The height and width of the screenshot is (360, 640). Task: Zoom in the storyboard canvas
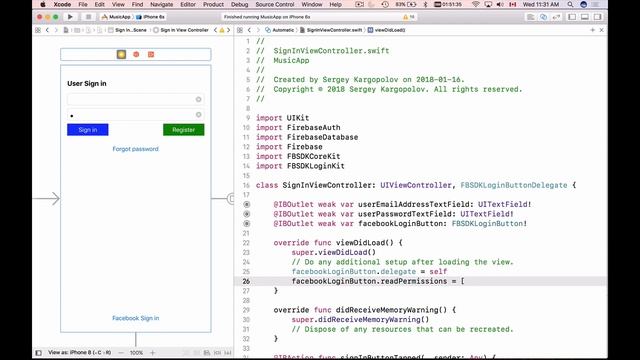[152, 353]
